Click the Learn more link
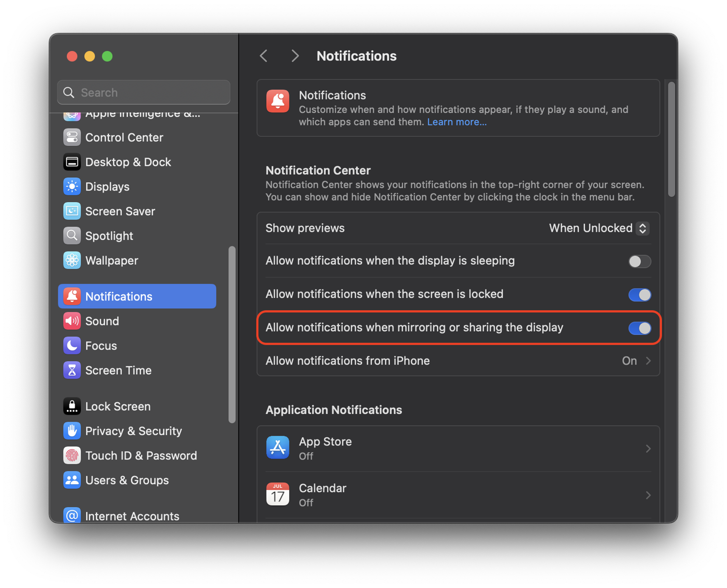727x588 pixels. (456, 122)
